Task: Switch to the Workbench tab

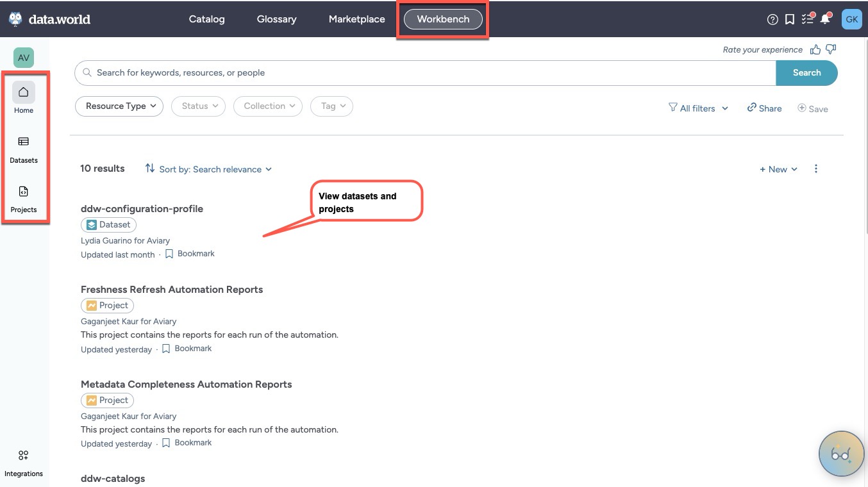Action: point(443,19)
